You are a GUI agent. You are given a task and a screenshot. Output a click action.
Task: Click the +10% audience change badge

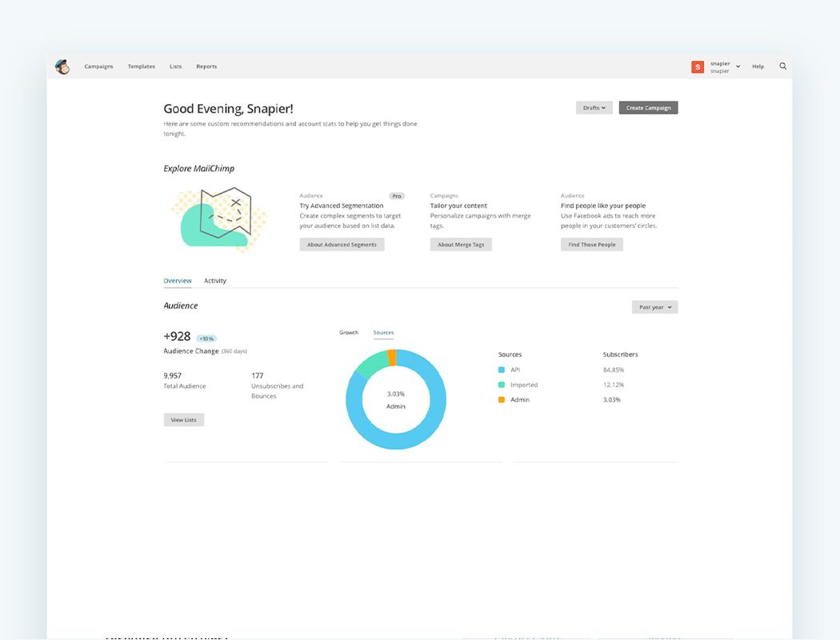[206, 338]
